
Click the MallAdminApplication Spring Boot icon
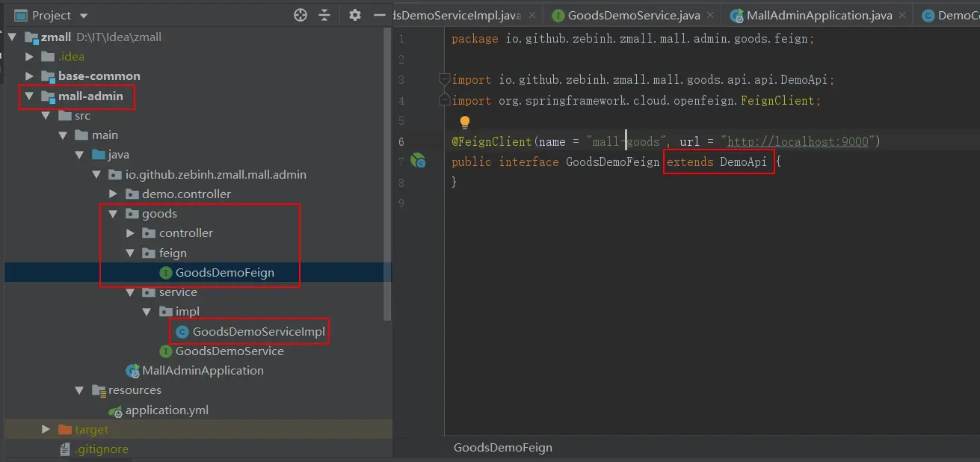pos(133,371)
